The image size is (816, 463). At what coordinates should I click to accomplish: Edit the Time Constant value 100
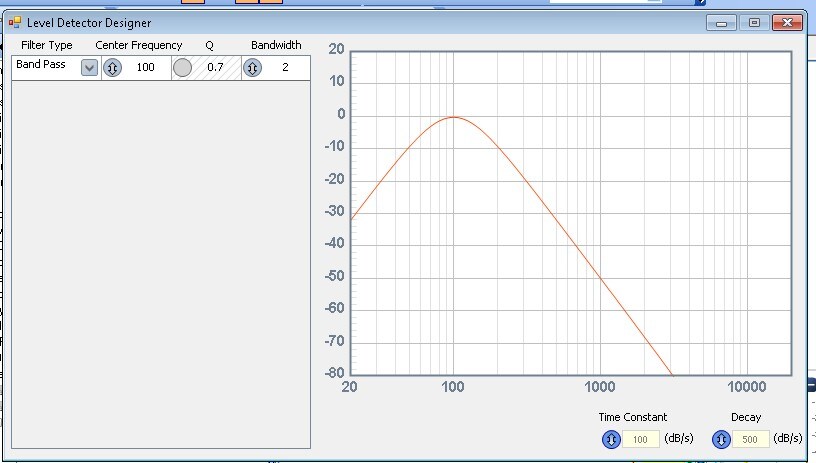pos(641,439)
